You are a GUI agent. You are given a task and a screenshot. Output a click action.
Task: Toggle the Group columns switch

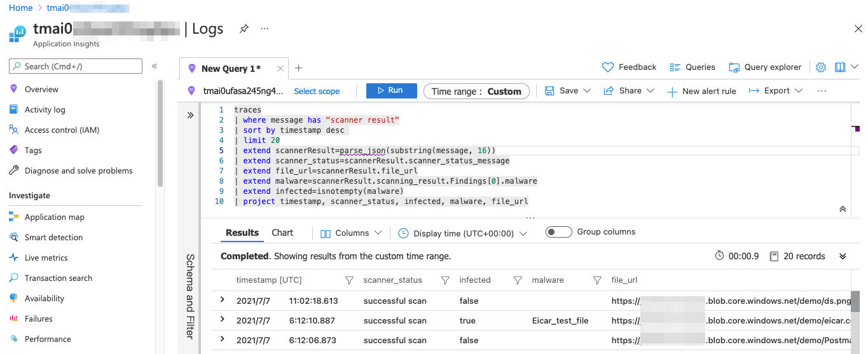point(558,232)
